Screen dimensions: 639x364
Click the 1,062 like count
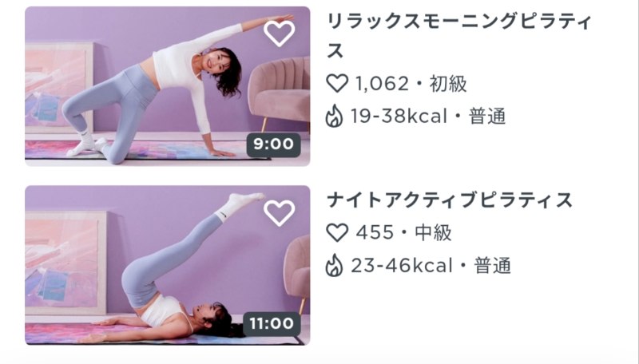tap(382, 85)
